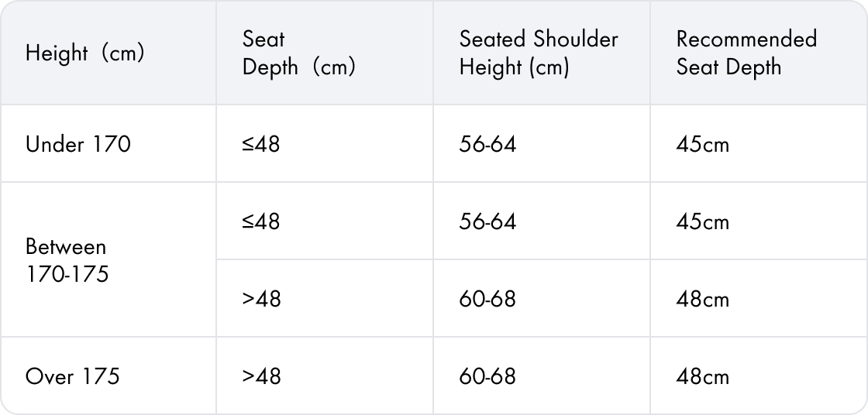Viewport: 868px width, 415px height.
Task: Click the Between 170-175 height cell
Action: [66, 260]
